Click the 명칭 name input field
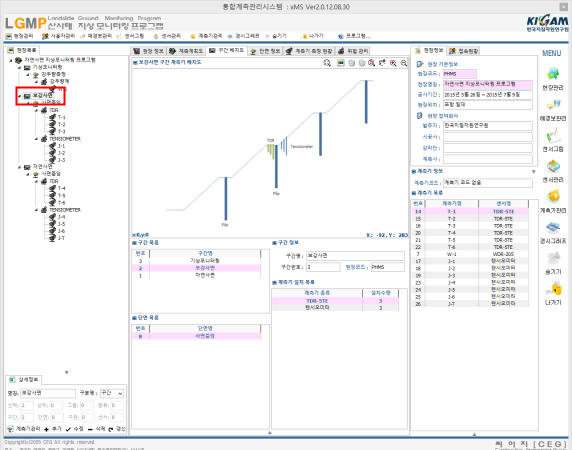 (48, 393)
